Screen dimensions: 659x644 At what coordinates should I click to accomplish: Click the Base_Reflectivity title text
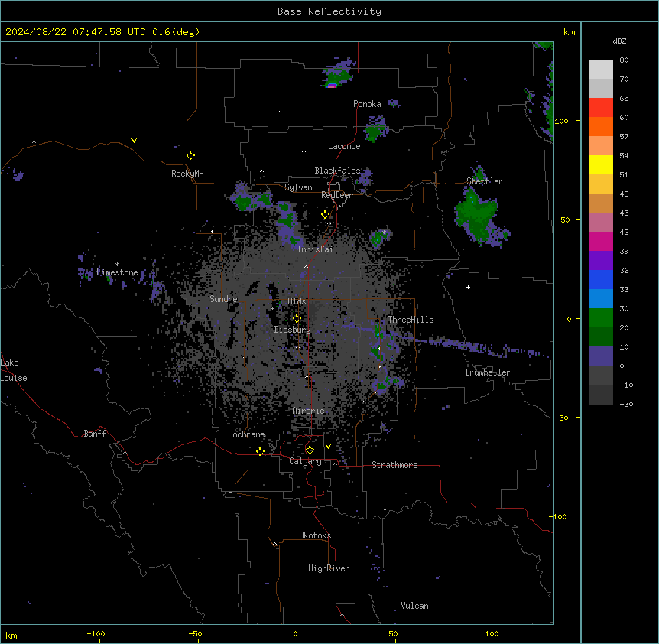[x=329, y=11]
